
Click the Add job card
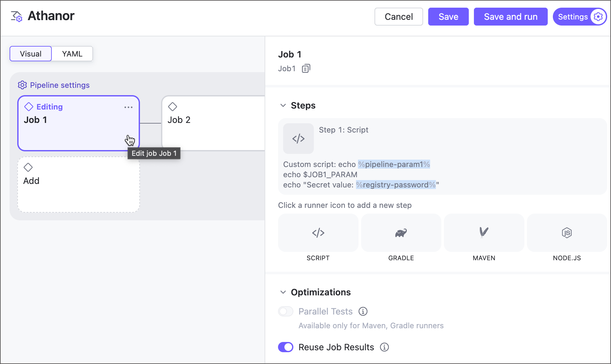pyautogui.click(x=78, y=184)
